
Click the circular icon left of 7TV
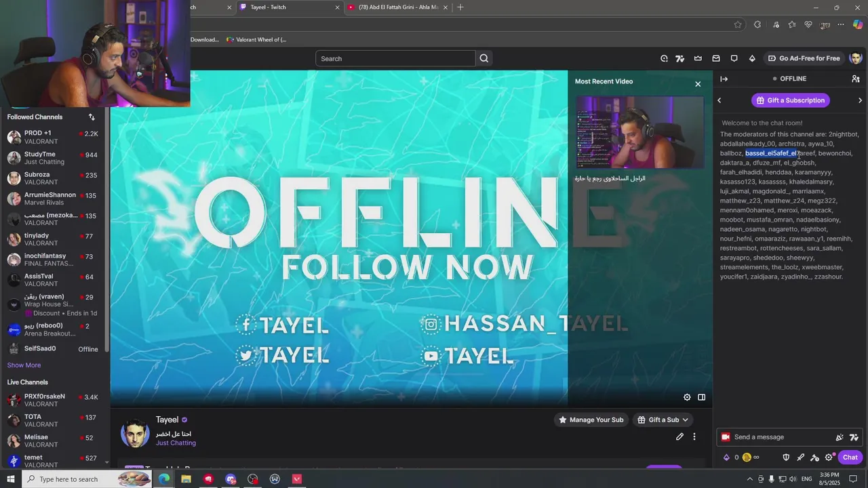click(664, 58)
